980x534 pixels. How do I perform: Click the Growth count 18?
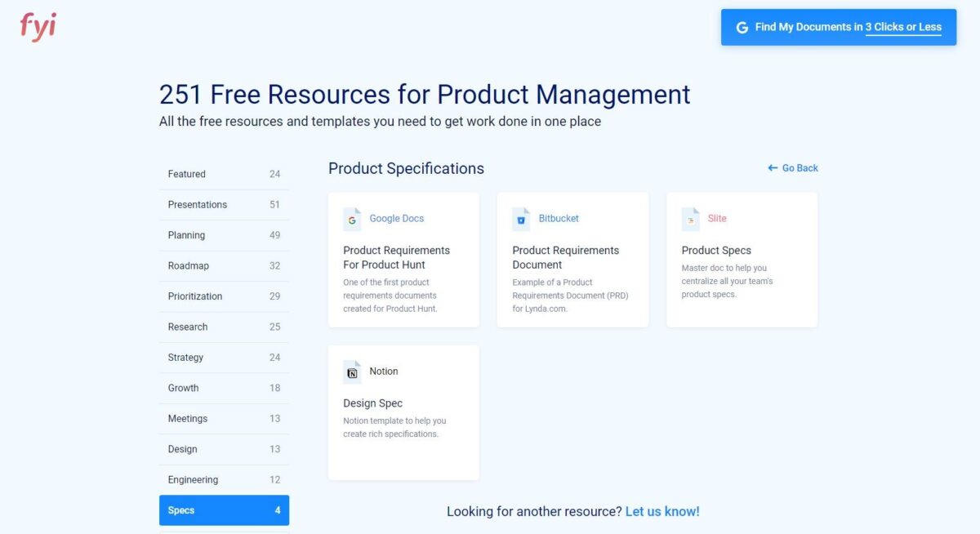[x=274, y=388]
